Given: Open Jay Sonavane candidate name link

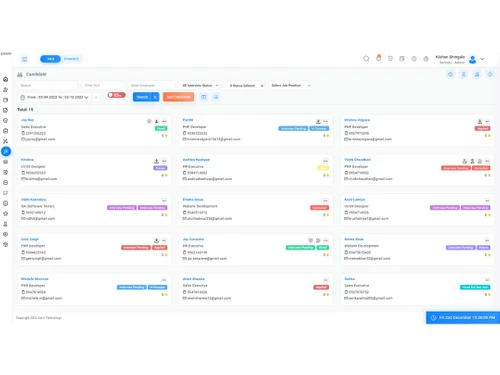Looking at the screenshot, I should (x=193, y=239).
